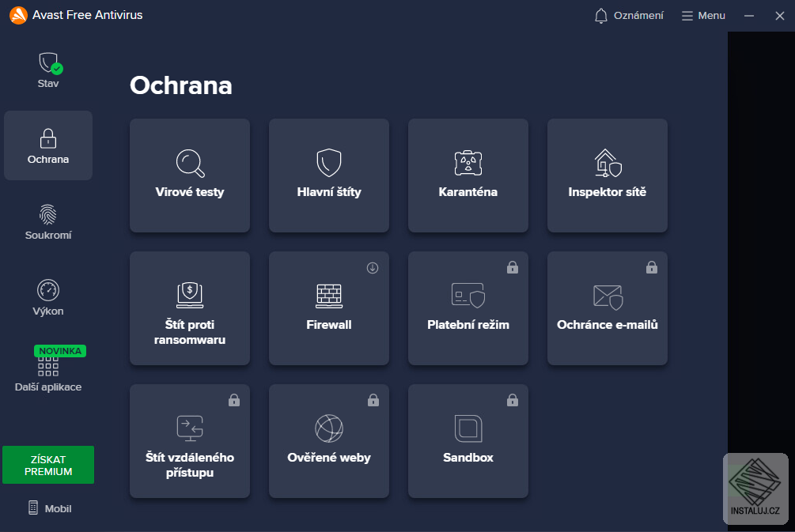Select the Ochrana padlock icon in sidebar
The image size is (795, 532).
pos(48,138)
